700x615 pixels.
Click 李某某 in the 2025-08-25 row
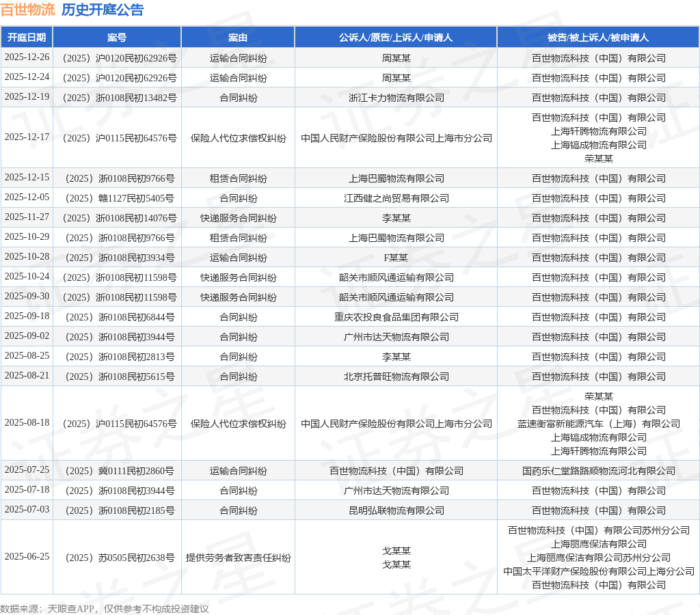pyautogui.click(x=396, y=357)
